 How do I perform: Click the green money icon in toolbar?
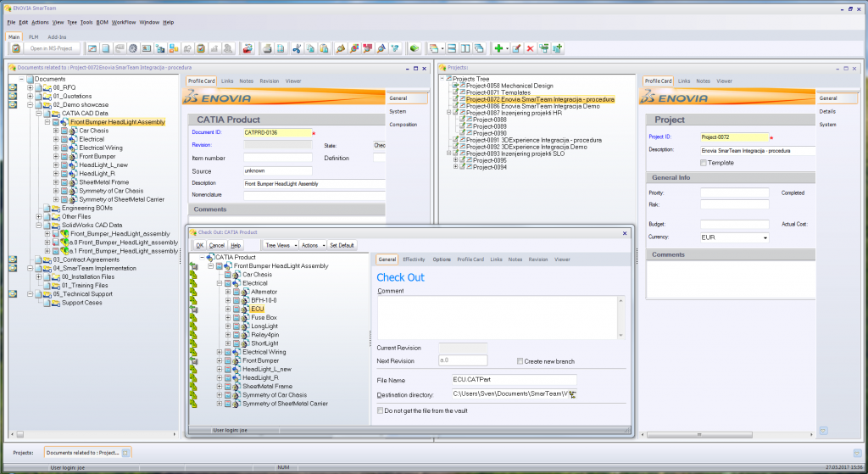(x=414, y=48)
